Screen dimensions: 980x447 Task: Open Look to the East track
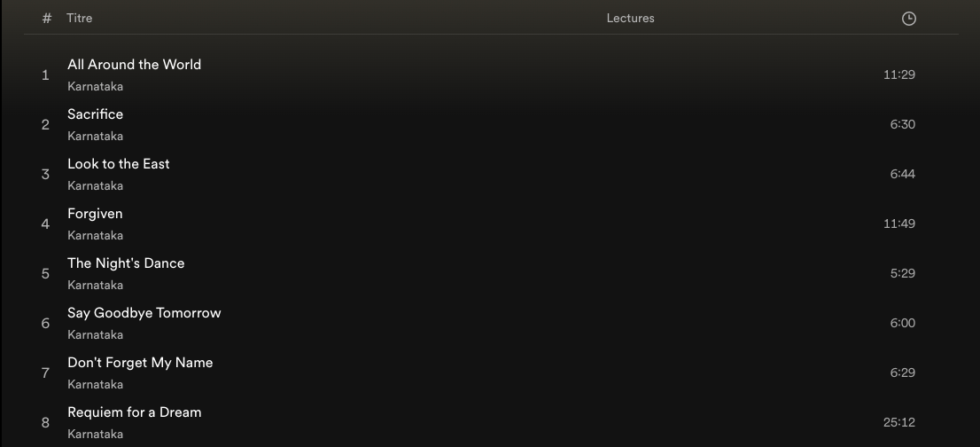118,164
